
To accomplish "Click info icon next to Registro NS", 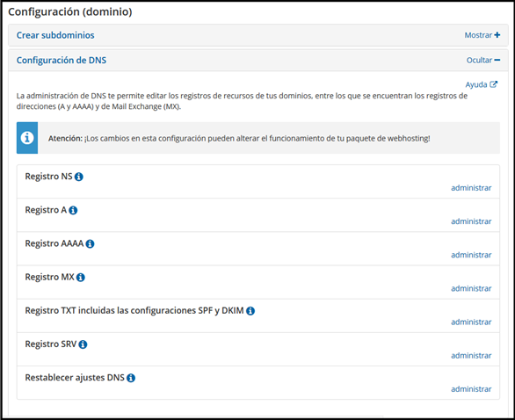I will [x=79, y=177].
